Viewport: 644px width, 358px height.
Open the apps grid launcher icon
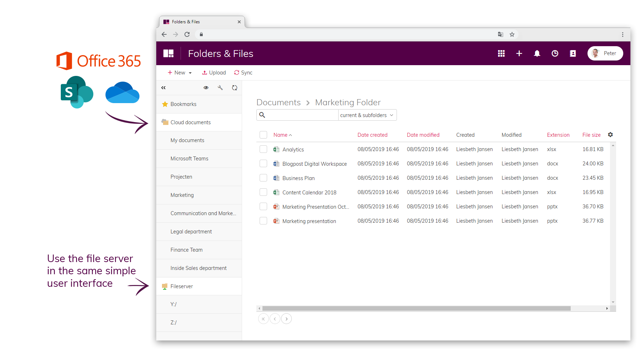501,53
